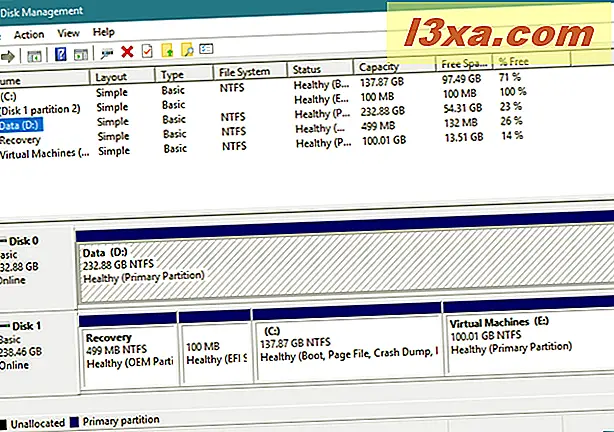Viewport: 614px width, 432px height.
Task: Click the 499 MB capacity cell
Action: (x=378, y=126)
